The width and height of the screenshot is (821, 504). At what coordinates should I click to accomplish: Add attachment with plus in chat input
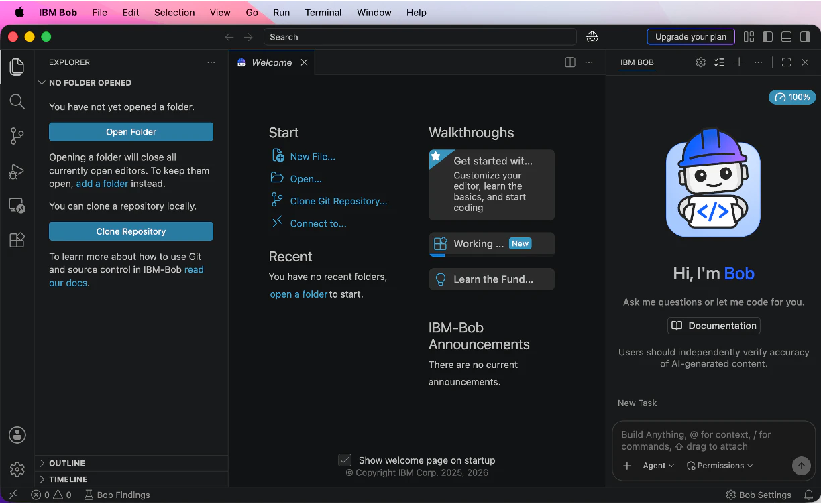(x=627, y=466)
